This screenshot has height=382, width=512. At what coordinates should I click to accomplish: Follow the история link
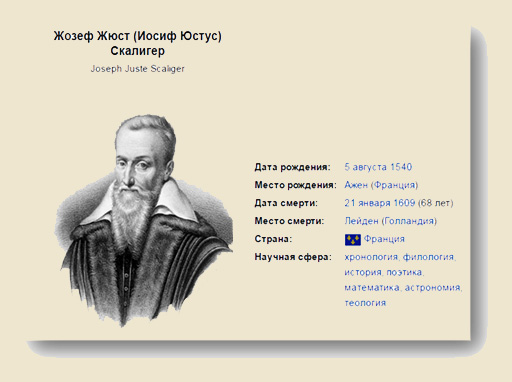click(x=363, y=272)
